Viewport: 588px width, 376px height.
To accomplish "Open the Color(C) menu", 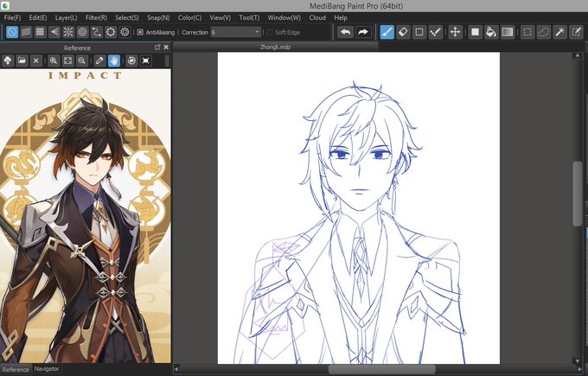I will click(x=189, y=17).
